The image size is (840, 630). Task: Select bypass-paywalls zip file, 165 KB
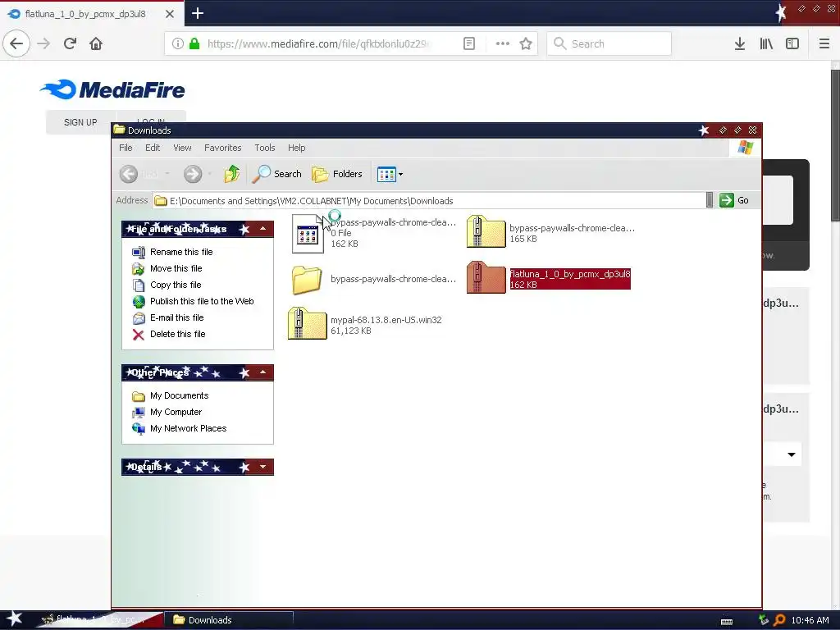coord(550,233)
